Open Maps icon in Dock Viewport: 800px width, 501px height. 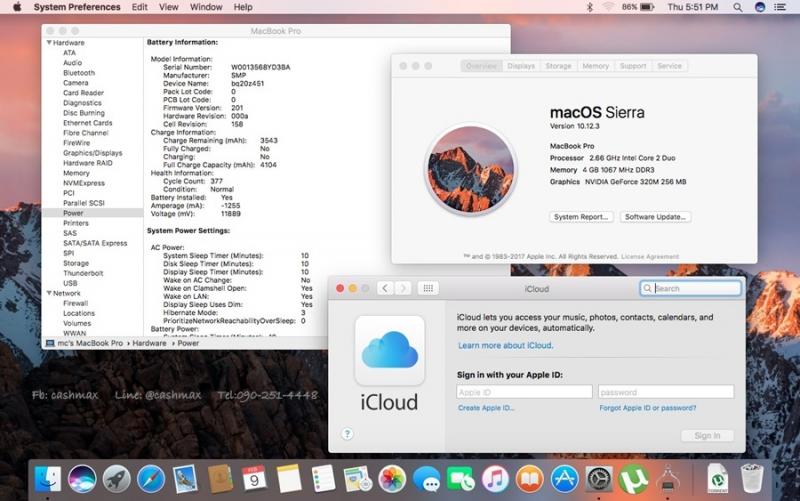pyautogui.click(x=358, y=479)
